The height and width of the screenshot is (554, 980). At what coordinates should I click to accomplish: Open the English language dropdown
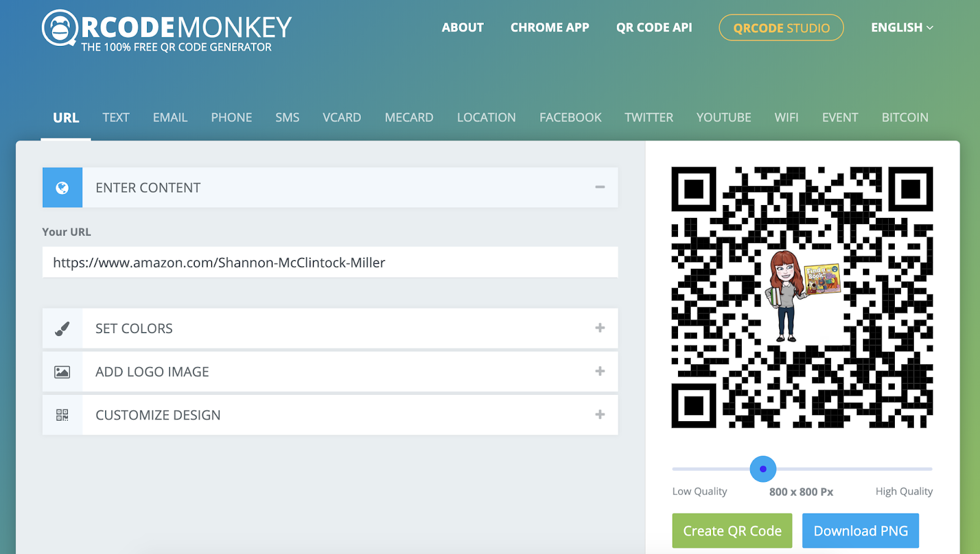[901, 28]
